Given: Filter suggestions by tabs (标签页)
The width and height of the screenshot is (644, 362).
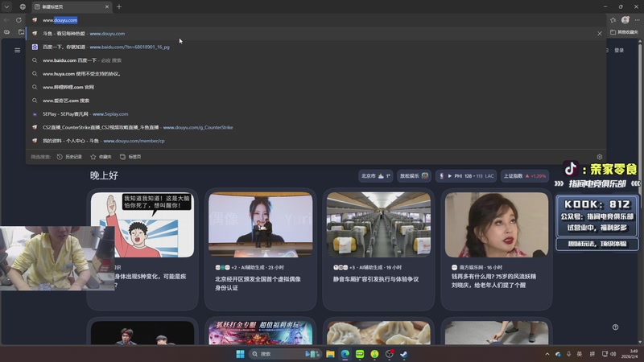Looking at the screenshot, I should tap(130, 157).
